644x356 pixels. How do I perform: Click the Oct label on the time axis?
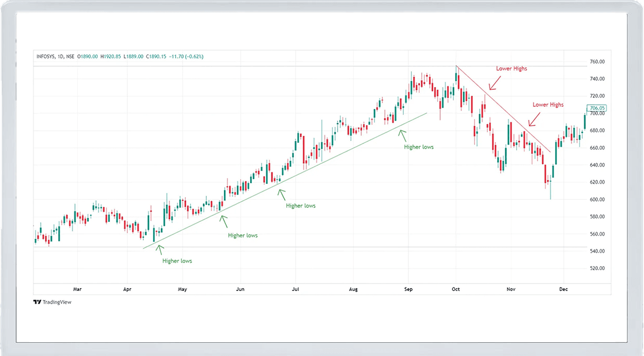pos(456,289)
